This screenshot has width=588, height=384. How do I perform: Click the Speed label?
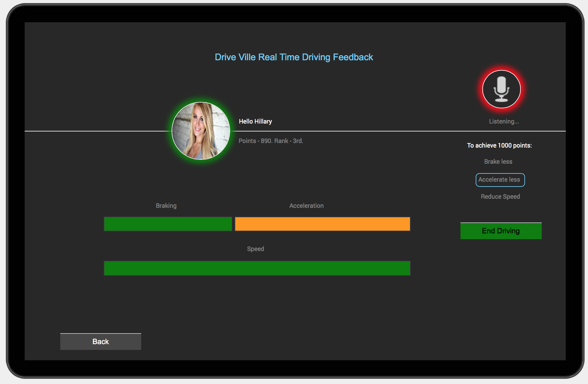[x=255, y=249]
